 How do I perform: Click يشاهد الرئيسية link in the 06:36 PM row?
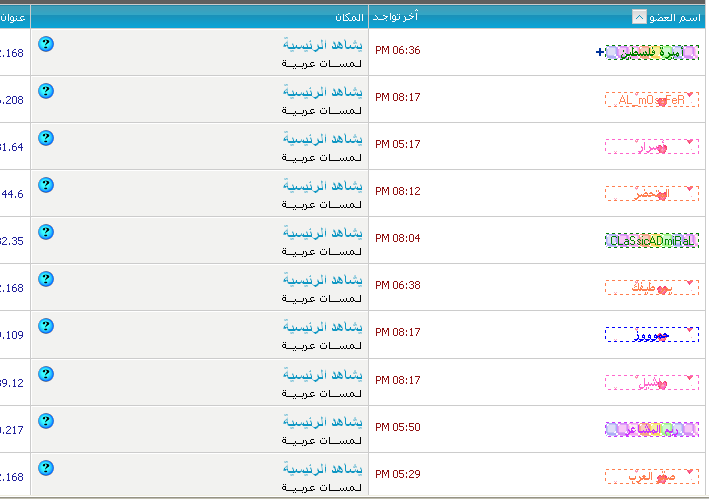tap(322, 45)
